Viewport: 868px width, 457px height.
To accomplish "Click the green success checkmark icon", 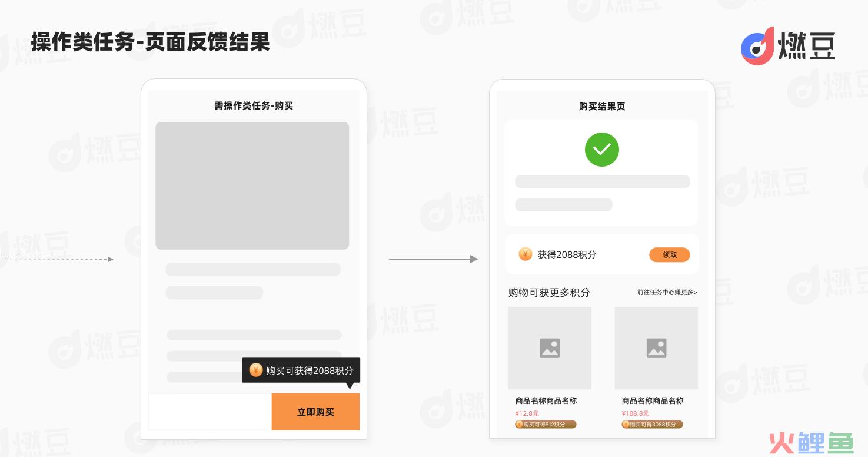I will [601, 150].
